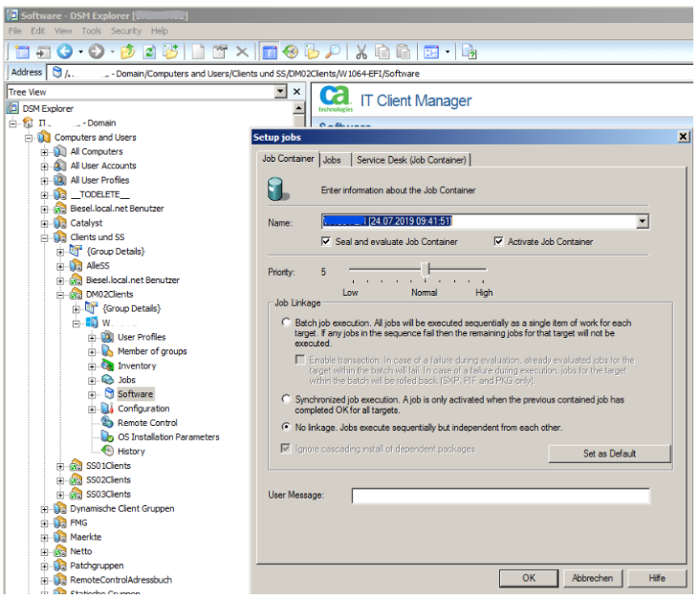Viewport: 700px width, 600px height.
Task: Toggle Seal and evaluate Job Container checkbox
Action: pyautogui.click(x=326, y=242)
